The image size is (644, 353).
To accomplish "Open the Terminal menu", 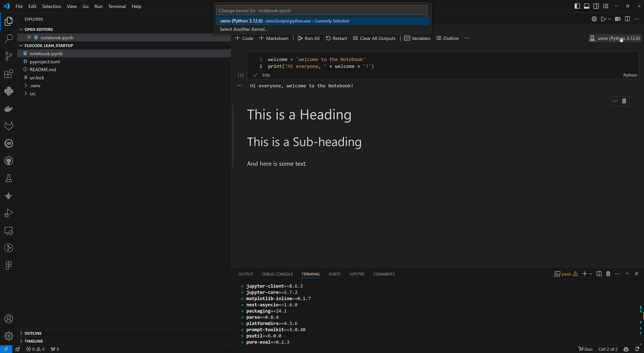I will point(117,6).
